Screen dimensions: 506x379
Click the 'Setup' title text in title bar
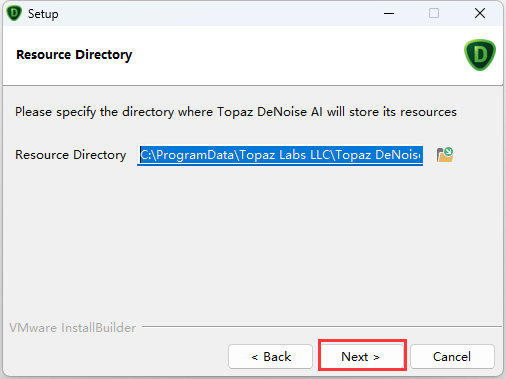(43, 14)
